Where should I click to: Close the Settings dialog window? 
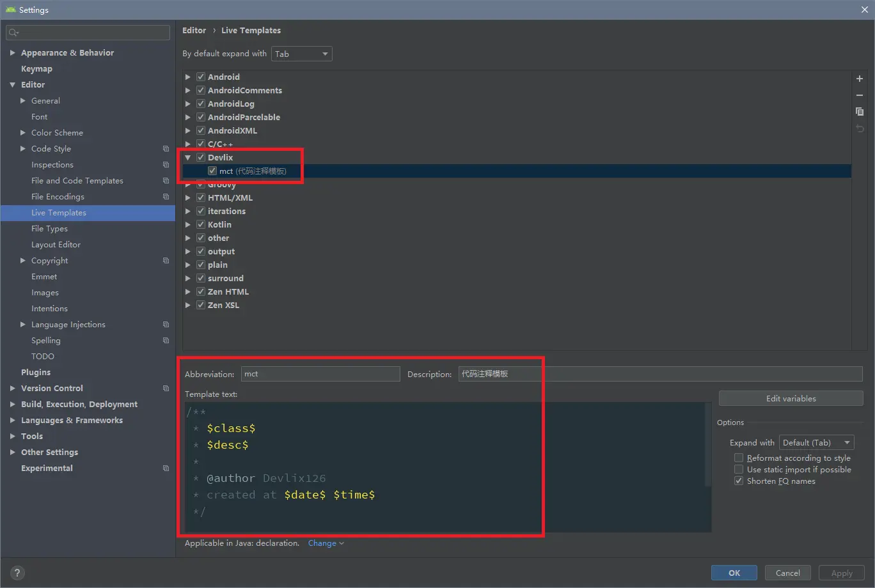click(864, 10)
